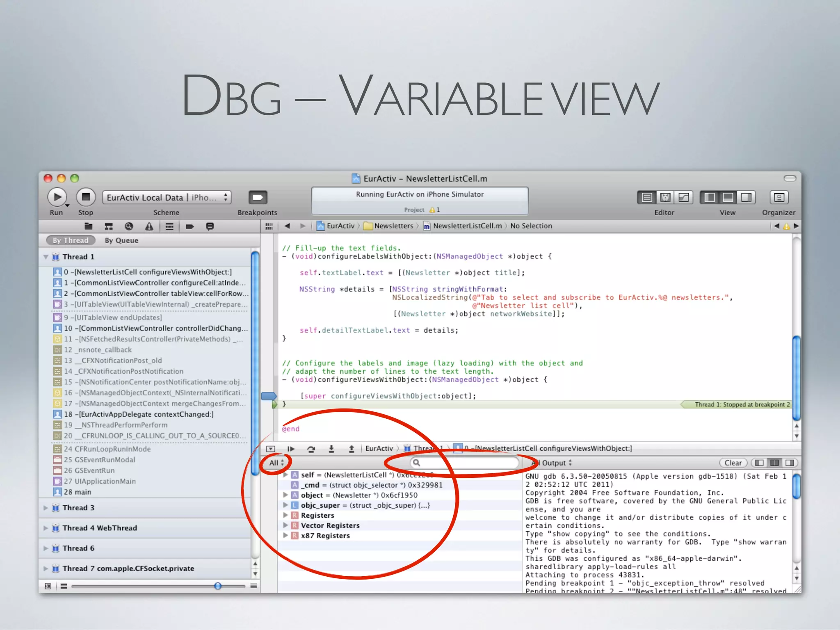Image resolution: width=840 pixels, height=630 pixels.
Task: Expand the self variable
Action: point(285,475)
